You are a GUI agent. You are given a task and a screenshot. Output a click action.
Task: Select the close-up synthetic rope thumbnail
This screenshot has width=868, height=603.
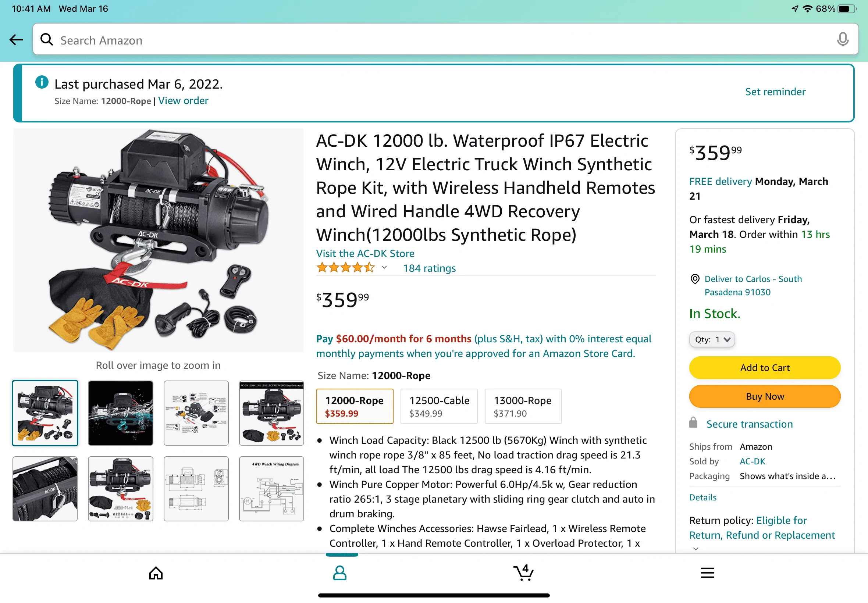click(45, 489)
